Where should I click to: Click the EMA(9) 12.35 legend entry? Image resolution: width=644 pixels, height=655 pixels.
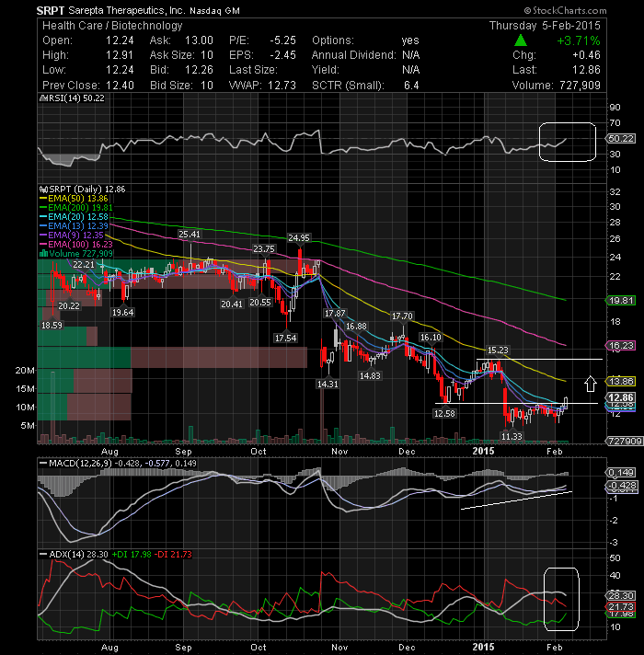point(72,236)
